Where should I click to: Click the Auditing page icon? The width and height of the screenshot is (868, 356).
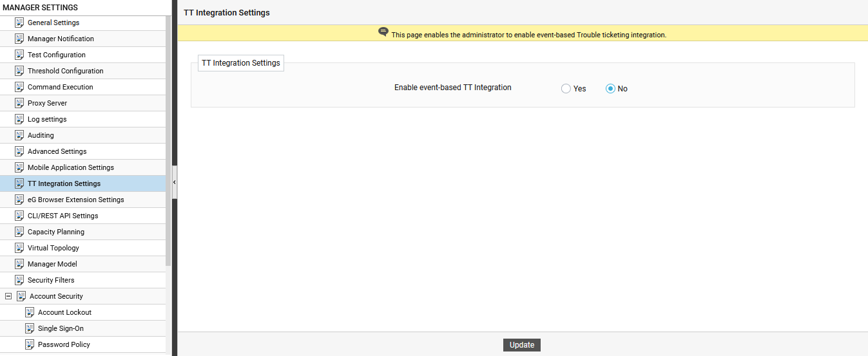coord(19,135)
